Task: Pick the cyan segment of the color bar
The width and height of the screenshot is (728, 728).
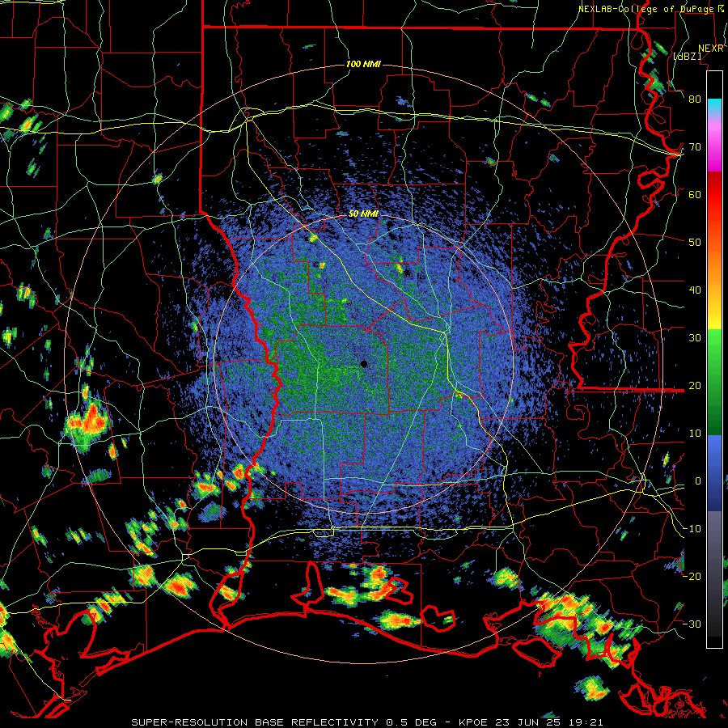Action: pos(714,106)
